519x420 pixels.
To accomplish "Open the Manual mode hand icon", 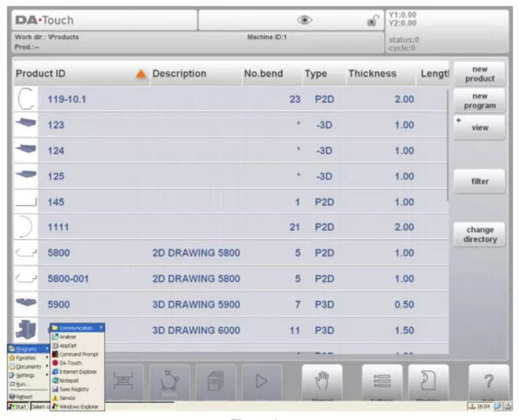I will pyautogui.click(x=322, y=381).
